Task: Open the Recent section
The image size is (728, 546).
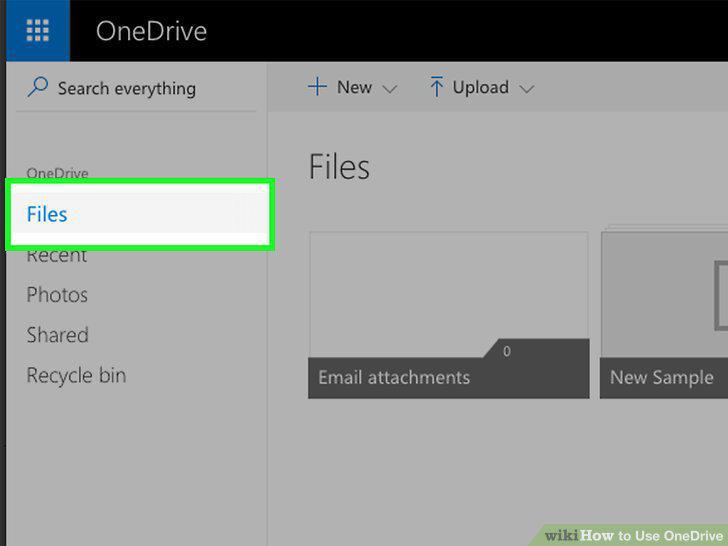Action: (x=57, y=255)
